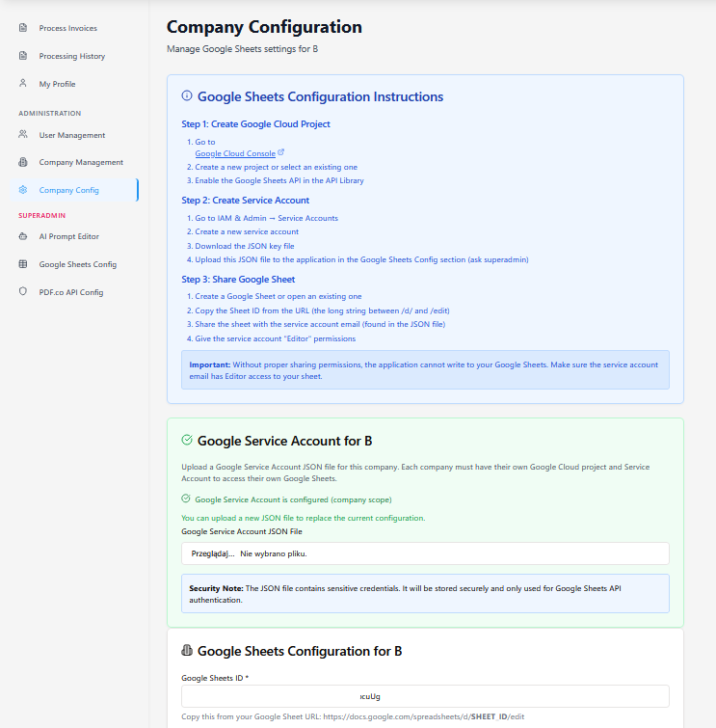Click the PDF.co API Config shield icon
Screen dimensions: 716x728
pyautogui.click(x=23, y=291)
